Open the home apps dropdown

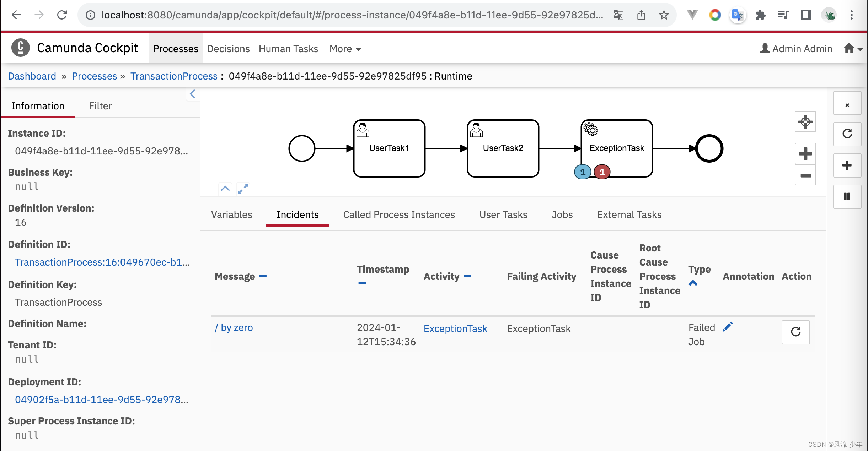(853, 48)
